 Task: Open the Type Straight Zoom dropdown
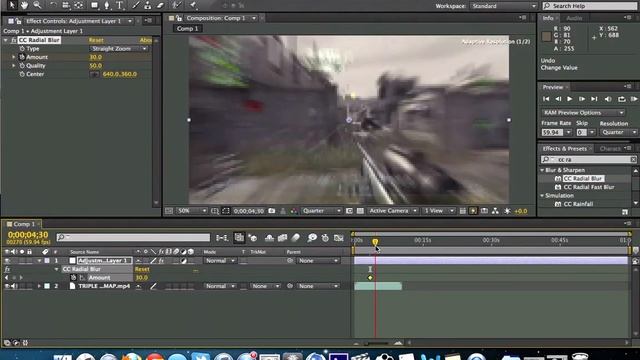[119, 49]
